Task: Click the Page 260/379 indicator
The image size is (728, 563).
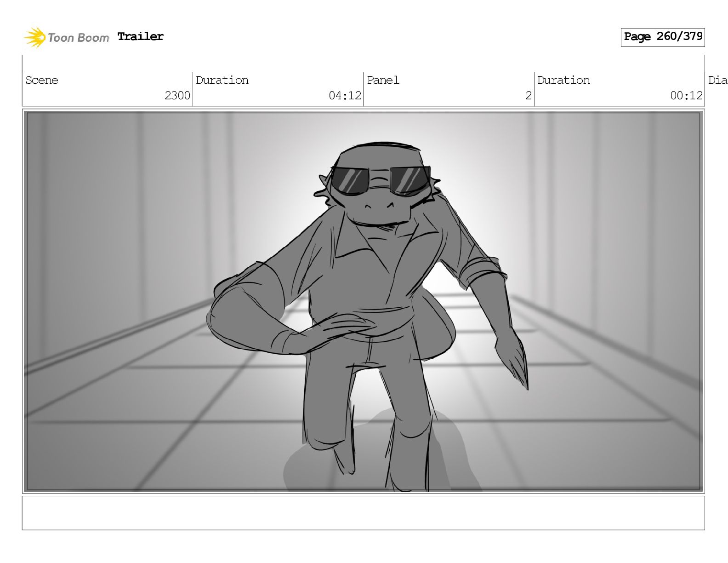Action: pos(663,37)
